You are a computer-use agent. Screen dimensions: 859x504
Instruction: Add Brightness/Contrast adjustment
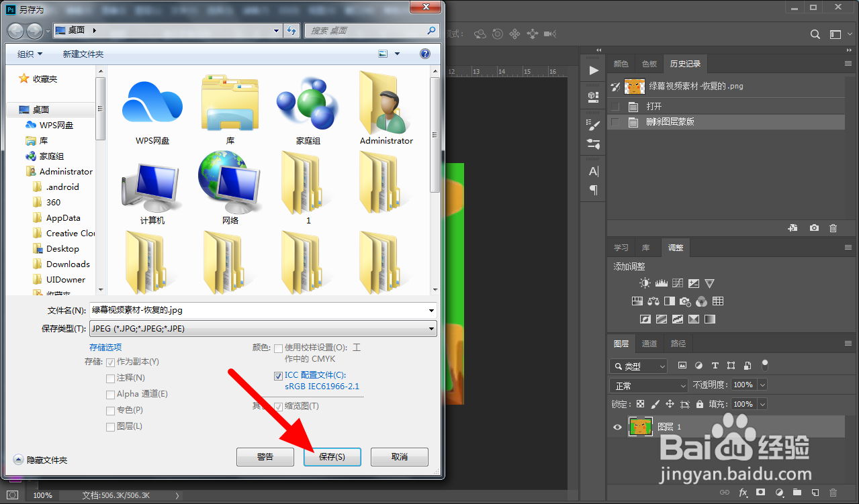tap(645, 283)
